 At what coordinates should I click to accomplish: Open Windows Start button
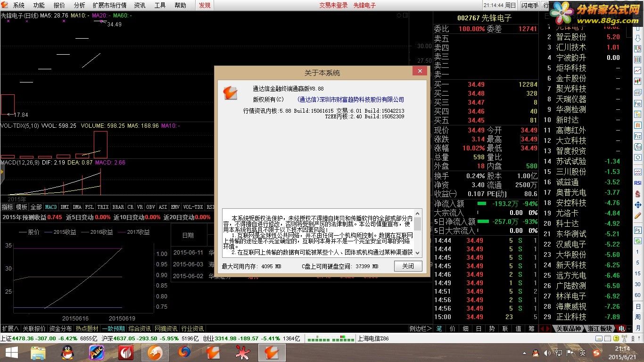click(11, 353)
